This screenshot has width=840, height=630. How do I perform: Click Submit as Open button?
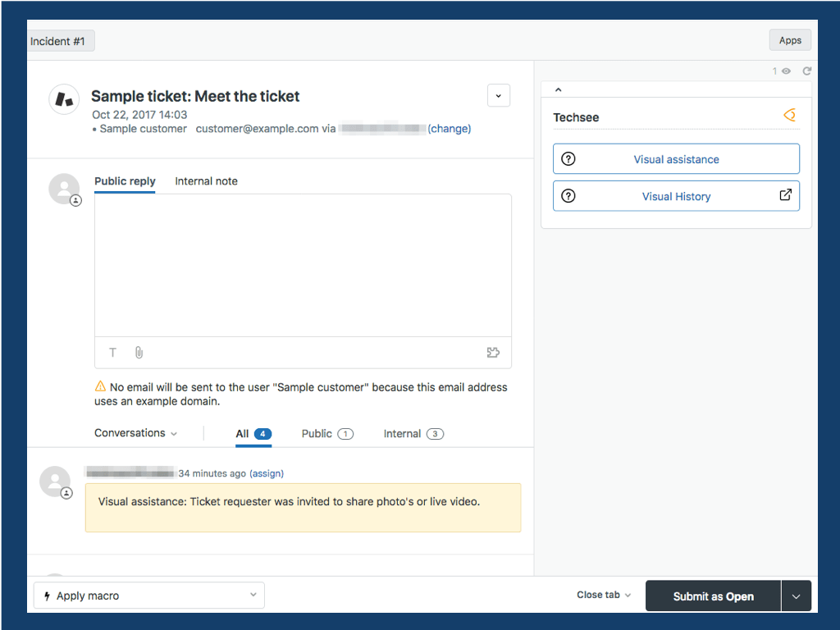(713, 596)
